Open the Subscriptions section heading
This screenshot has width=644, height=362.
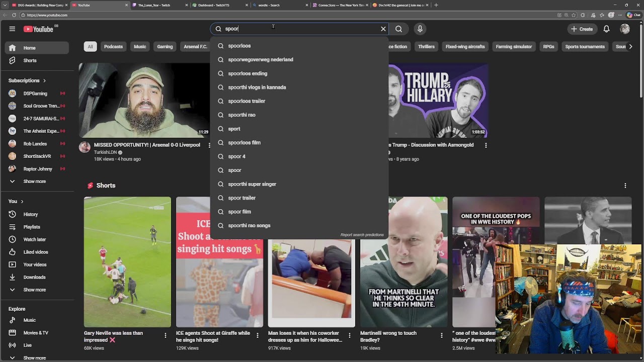tap(27, 80)
